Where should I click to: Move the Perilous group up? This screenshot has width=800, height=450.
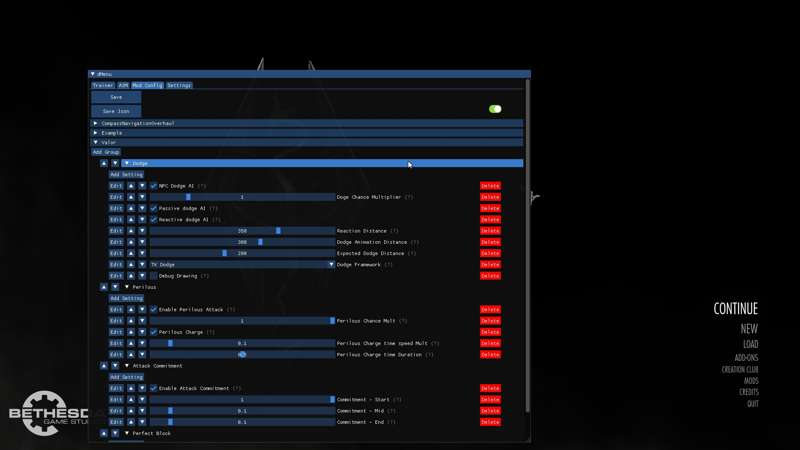[x=104, y=287]
